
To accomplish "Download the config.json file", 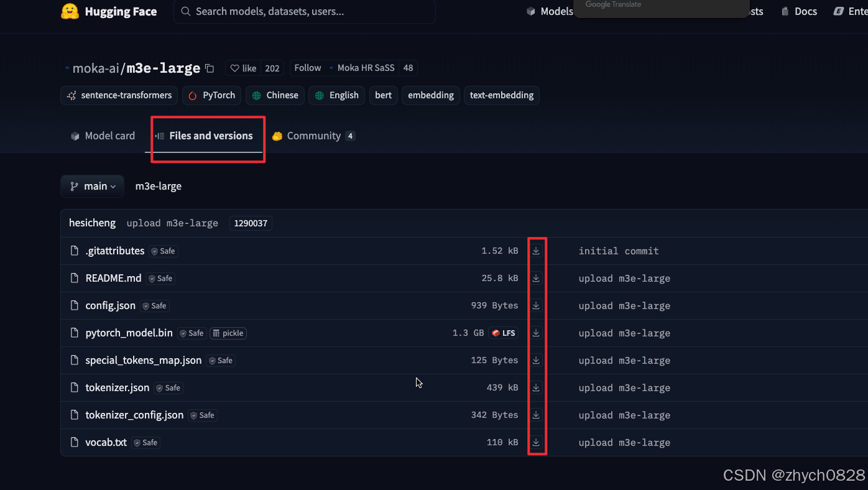I will tap(536, 305).
